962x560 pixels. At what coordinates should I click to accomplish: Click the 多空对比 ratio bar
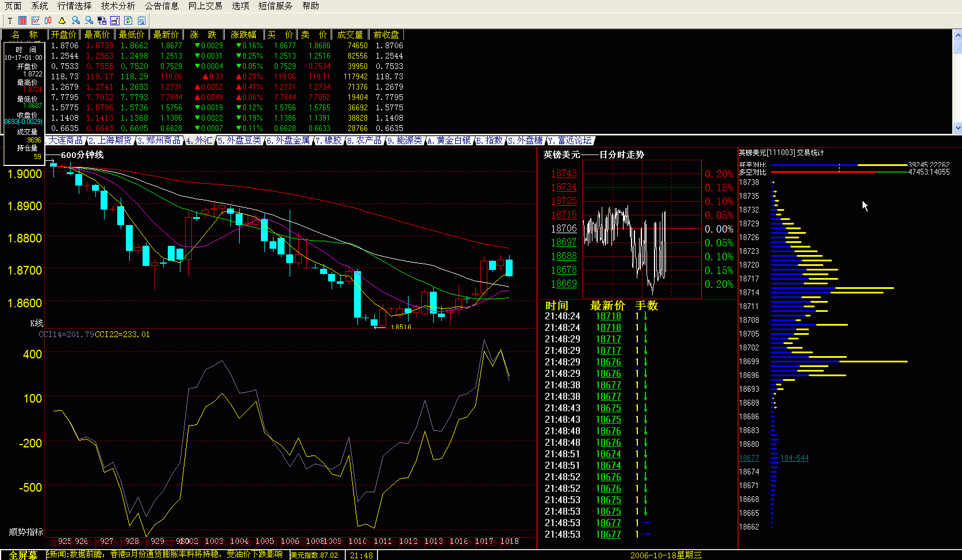click(x=839, y=172)
